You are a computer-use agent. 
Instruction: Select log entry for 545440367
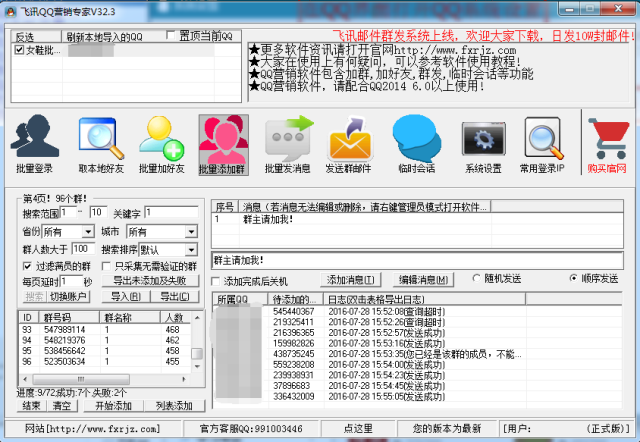[x=417, y=311]
